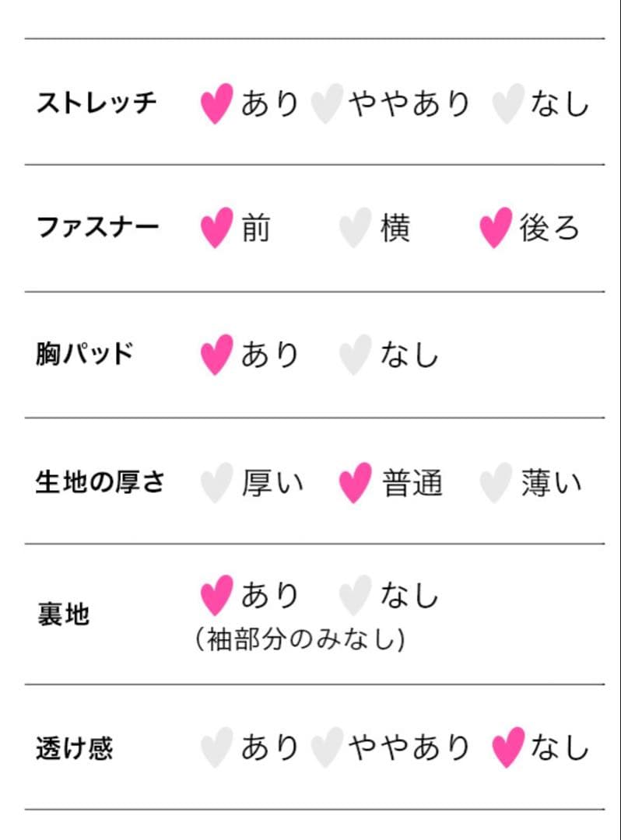Click the pink heart for 透け感 なし
Image resolution: width=621 pixels, height=840 pixels.
pyautogui.click(x=507, y=747)
